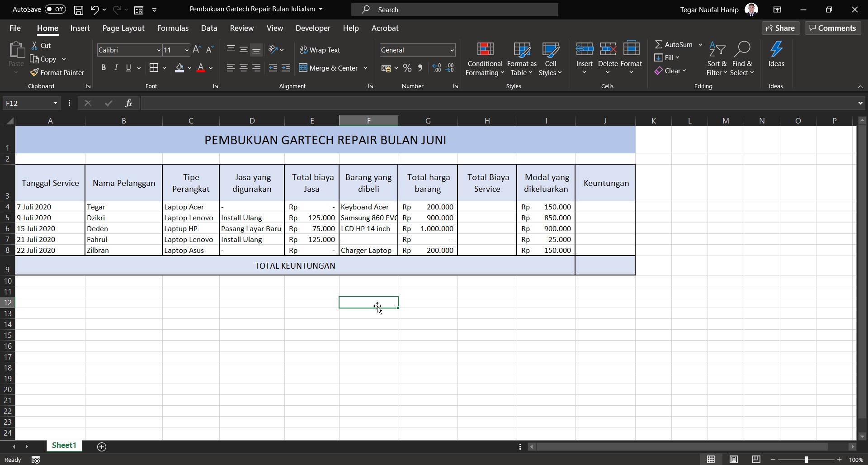Expand the Font Color dropdown arrow

(211, 68)
